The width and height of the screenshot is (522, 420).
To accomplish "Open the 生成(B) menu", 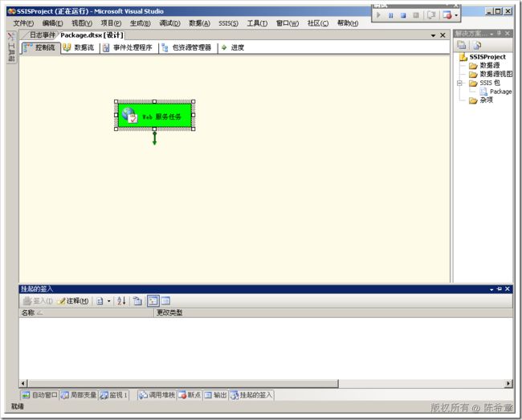I will tap(141, 23).
